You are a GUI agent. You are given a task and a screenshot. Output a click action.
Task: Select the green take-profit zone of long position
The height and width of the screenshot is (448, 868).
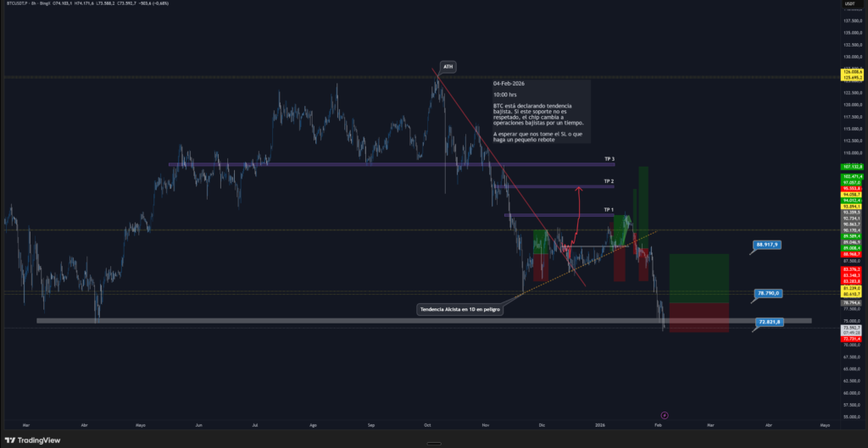698,278
